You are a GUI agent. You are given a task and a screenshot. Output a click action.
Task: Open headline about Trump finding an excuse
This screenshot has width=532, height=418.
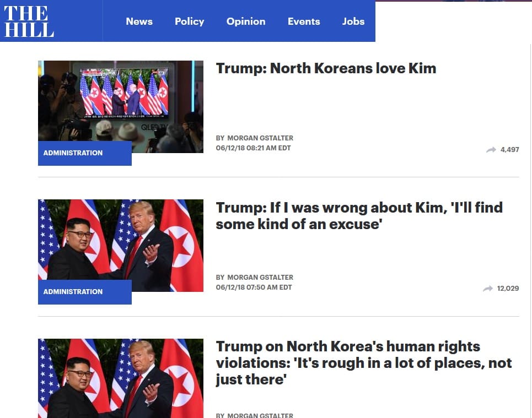click(x=359, y=216)
